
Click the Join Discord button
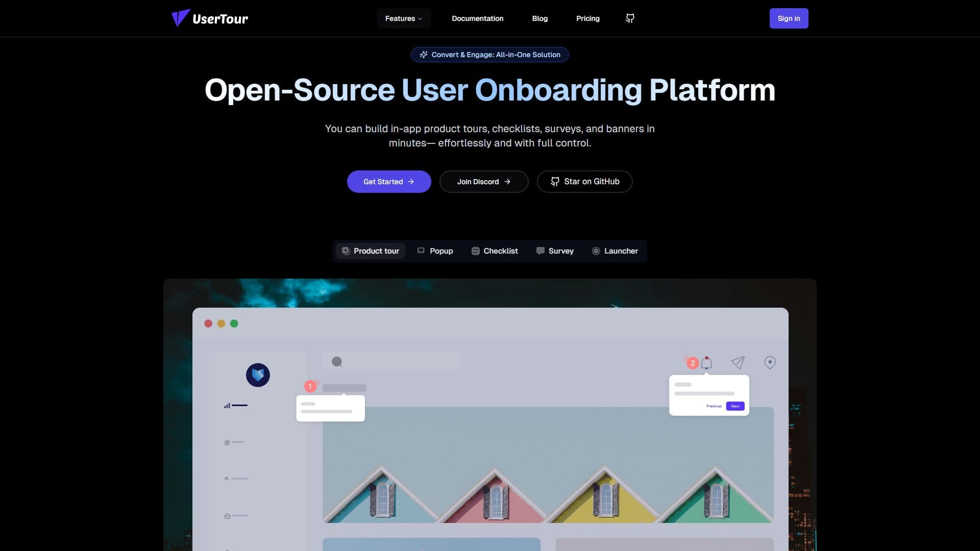pos(484,182)
